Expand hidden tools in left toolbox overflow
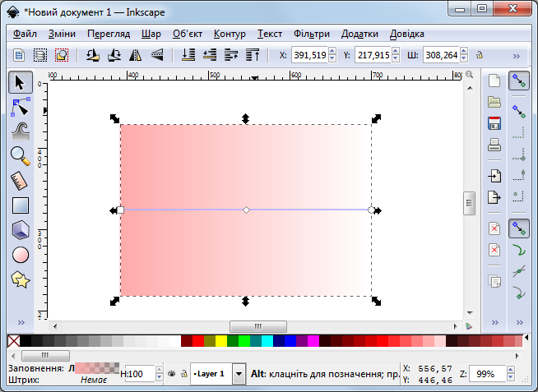 (x=21, y=321)
